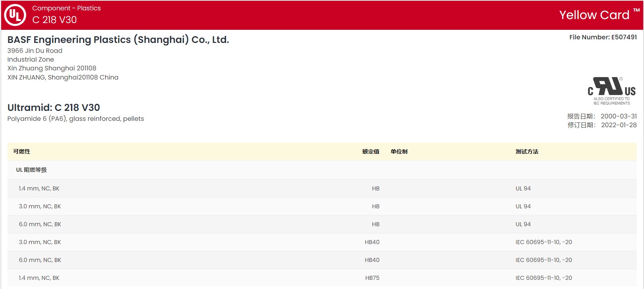The height and width of the screenshot is (289, 644).
Task: Click IEC 60695-11-10 method for 3.0 mm HB40
Action: click(544, 242)
